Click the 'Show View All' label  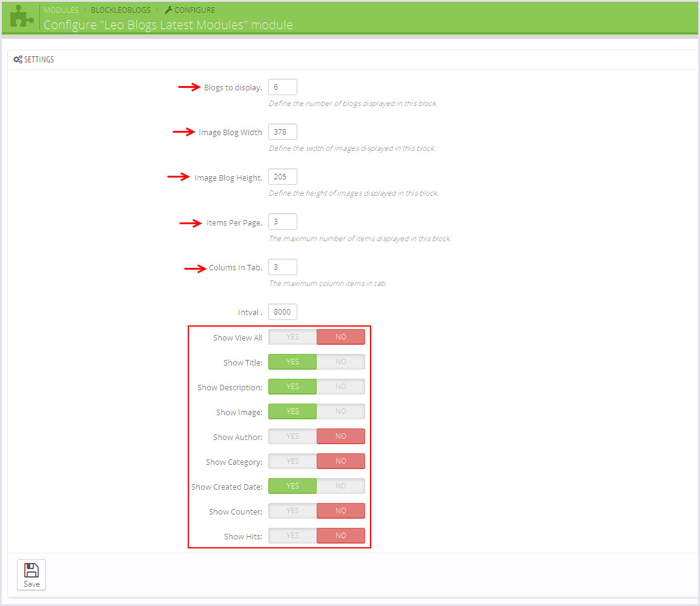point(237,338)
